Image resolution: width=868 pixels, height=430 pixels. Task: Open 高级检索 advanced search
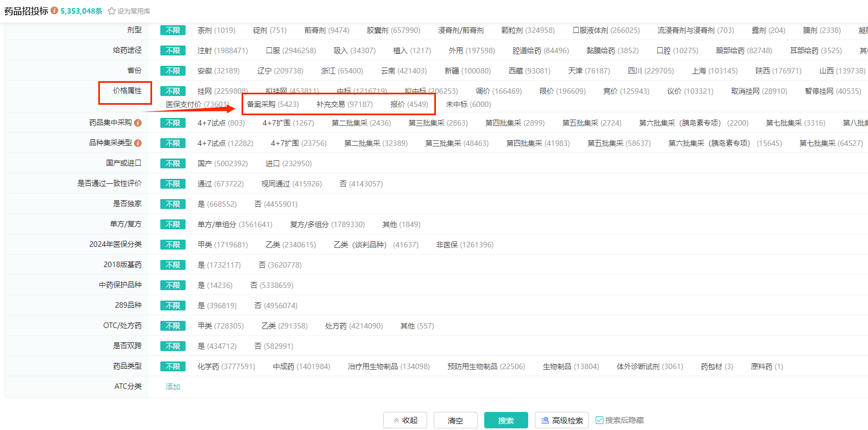pos(562,420)
